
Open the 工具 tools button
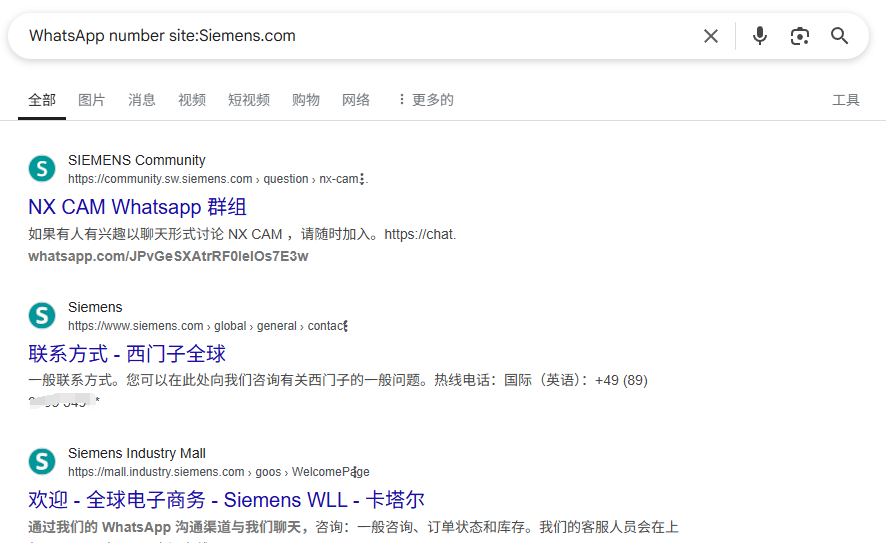pos(846,100)
